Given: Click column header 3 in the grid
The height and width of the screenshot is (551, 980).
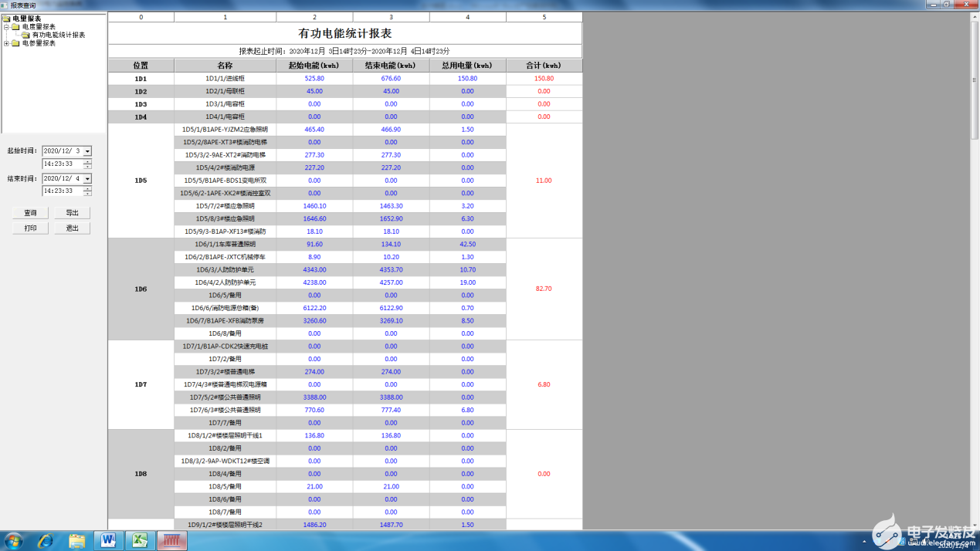Looking at the screenshot, I should click(x=391, y=17).
